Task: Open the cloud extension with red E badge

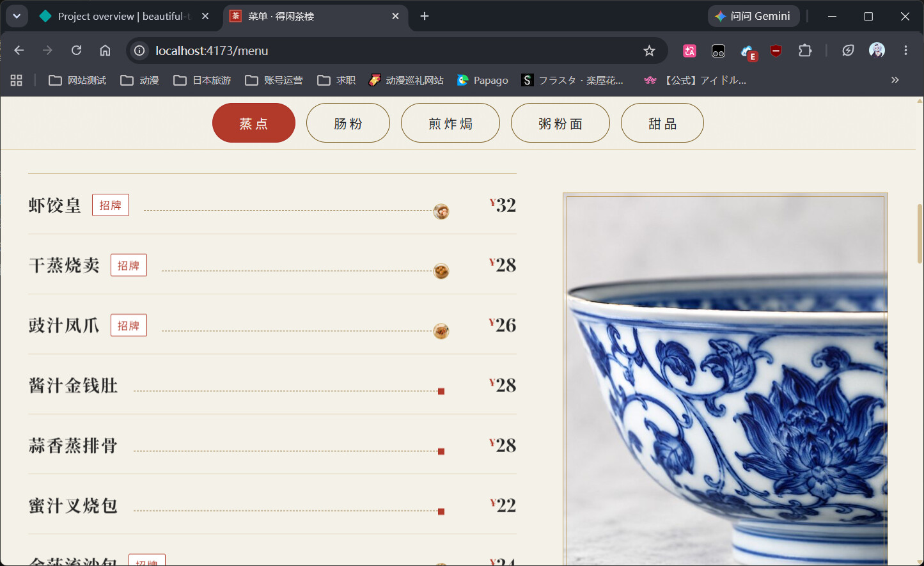Action: pyautogui.click(x=748, y=51)
